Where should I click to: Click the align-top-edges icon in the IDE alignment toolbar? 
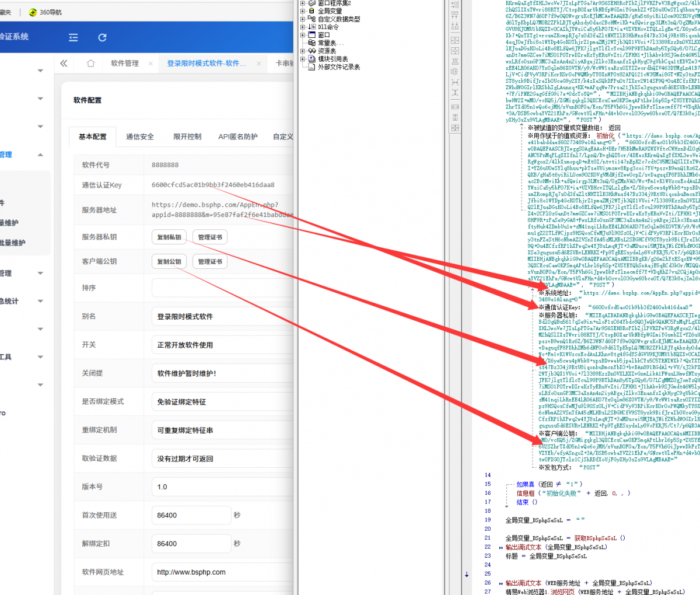(x=455, y=15)
